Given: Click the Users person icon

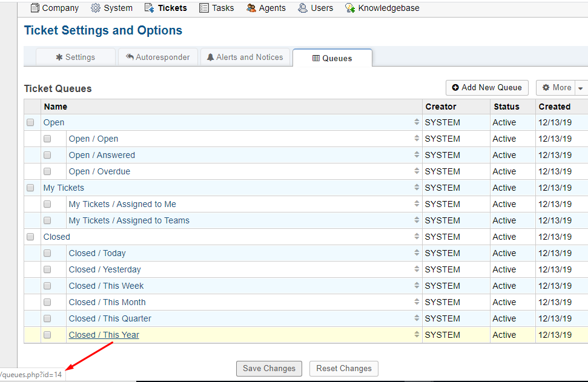Looking at the screenshot, I should click(303, 8).
